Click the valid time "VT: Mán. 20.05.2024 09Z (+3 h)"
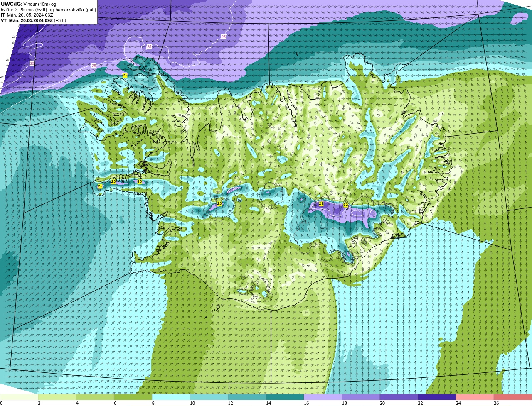This screenshot has width=532, height=406. pyautogui.click(x=34, y=20)
